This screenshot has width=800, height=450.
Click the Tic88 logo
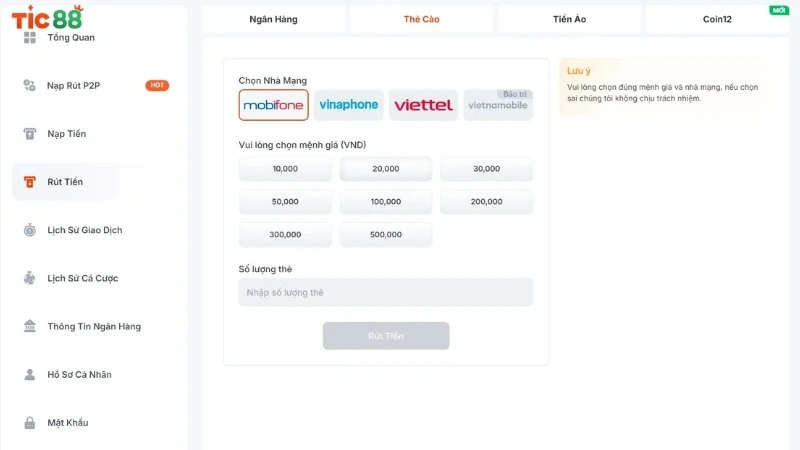[47, 17]
